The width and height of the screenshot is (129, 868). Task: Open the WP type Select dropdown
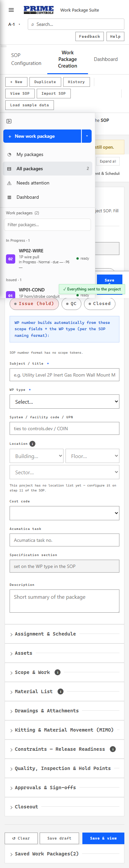pyautogui.click(x=64, y=402)
